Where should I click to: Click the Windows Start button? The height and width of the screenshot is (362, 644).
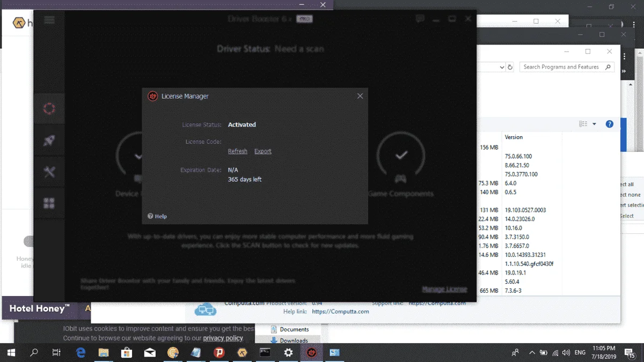tap(11, 353)
